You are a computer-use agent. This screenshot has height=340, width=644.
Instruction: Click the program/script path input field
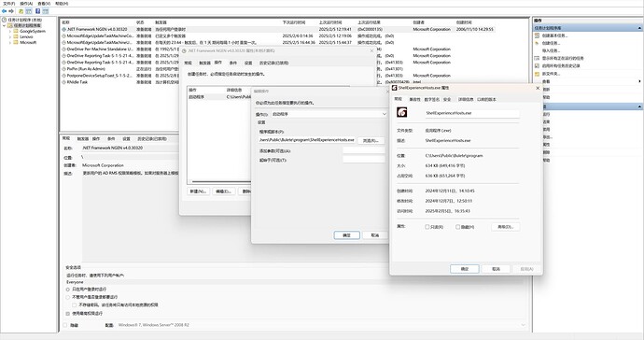tap(307, 140)
